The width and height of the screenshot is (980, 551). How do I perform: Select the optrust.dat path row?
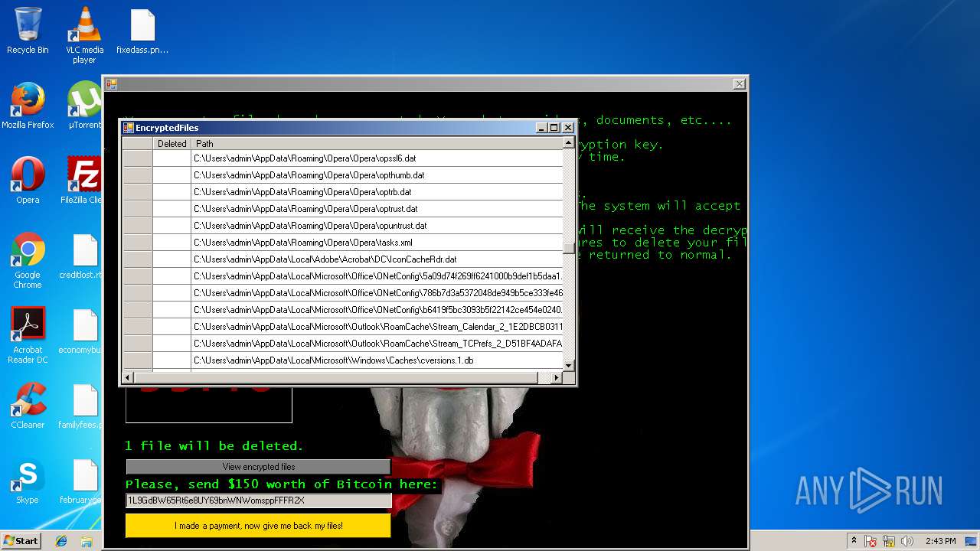pyautogui.click(x=377, y=209)
